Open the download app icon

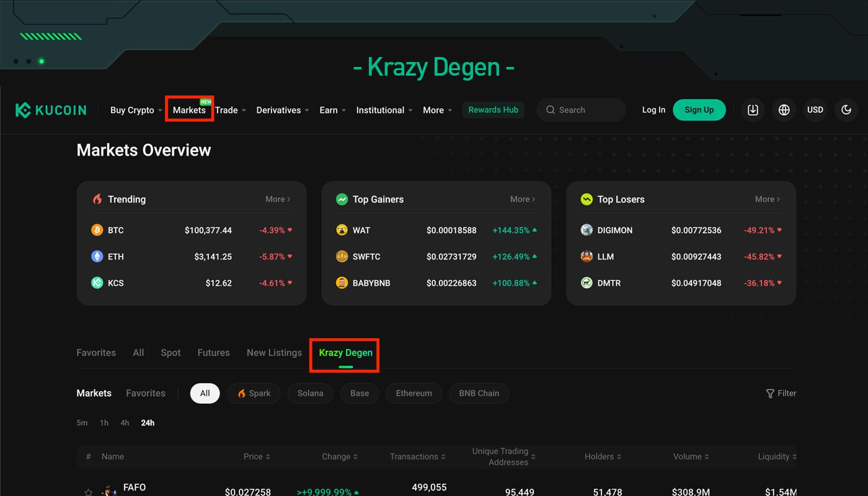[753, 110]
